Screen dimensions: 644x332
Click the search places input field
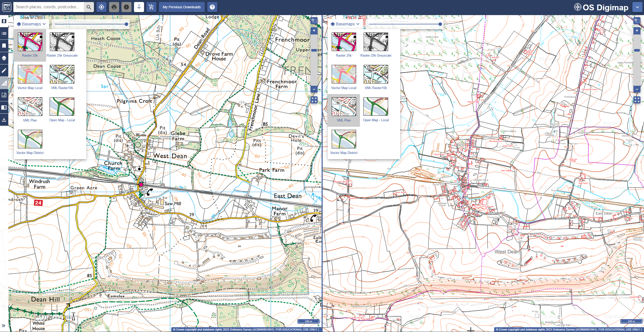(x=48, y=7)
